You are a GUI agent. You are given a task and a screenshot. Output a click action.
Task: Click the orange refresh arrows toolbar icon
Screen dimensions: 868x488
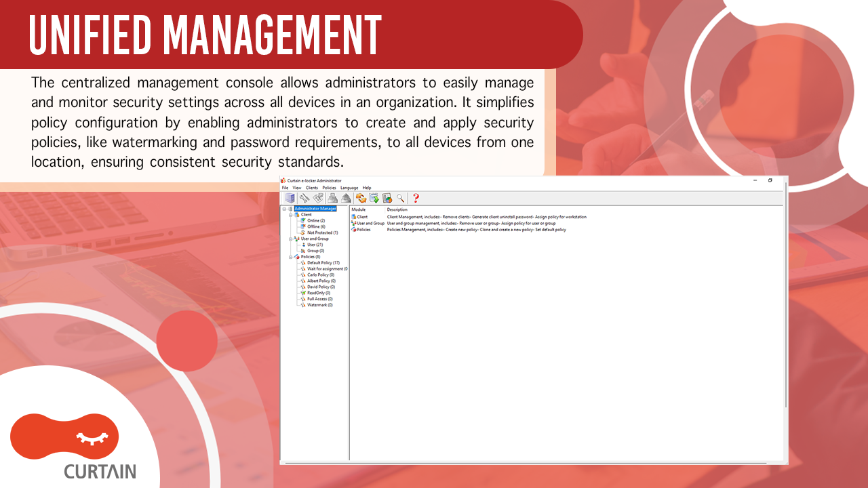pos(361,198)
